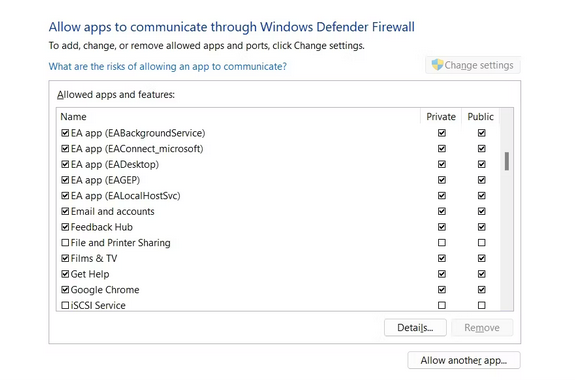Select EA app (EADesktop) row text
This screenshot has width=577, height=380.
tap(115, 164)
